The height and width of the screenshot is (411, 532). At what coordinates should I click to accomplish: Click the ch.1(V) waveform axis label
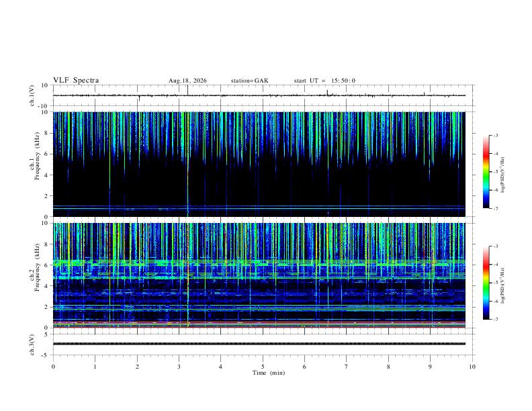click(x=32, y=95)
